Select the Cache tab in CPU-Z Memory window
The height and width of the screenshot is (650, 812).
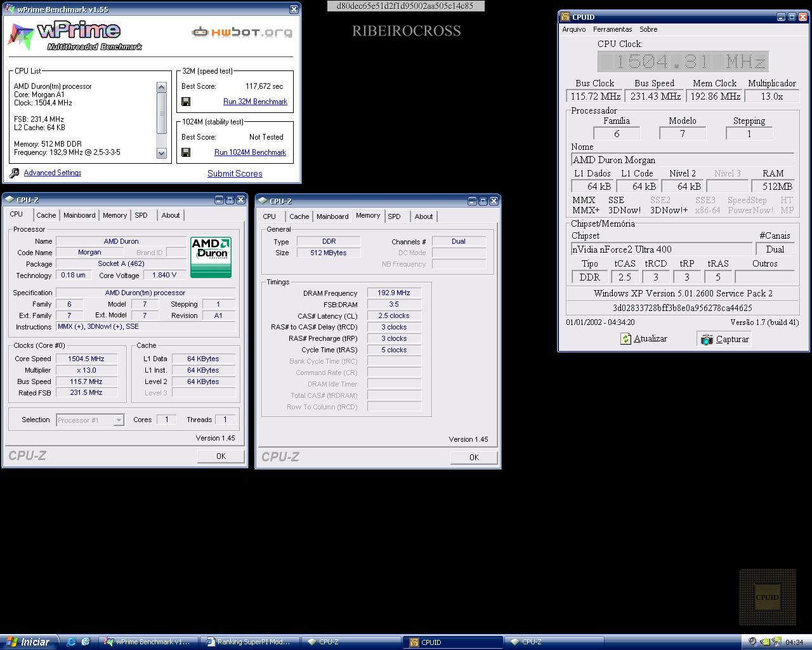[x=299, y=216]
